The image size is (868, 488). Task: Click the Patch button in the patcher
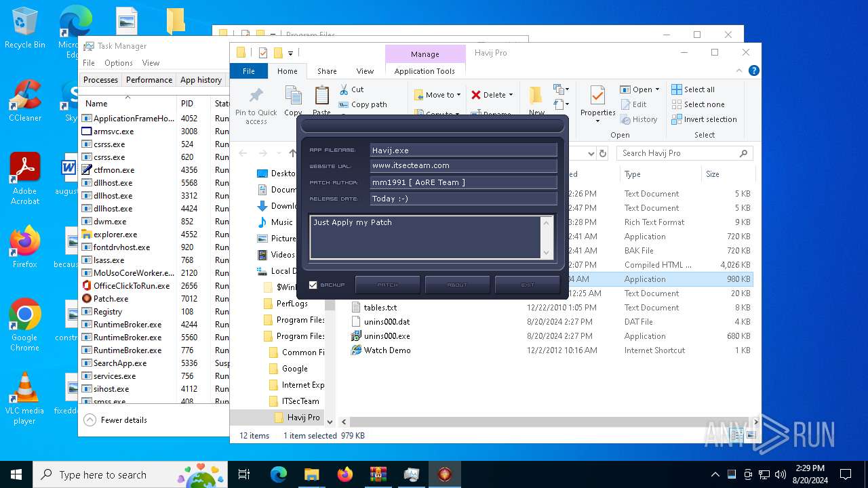(387, 285)
